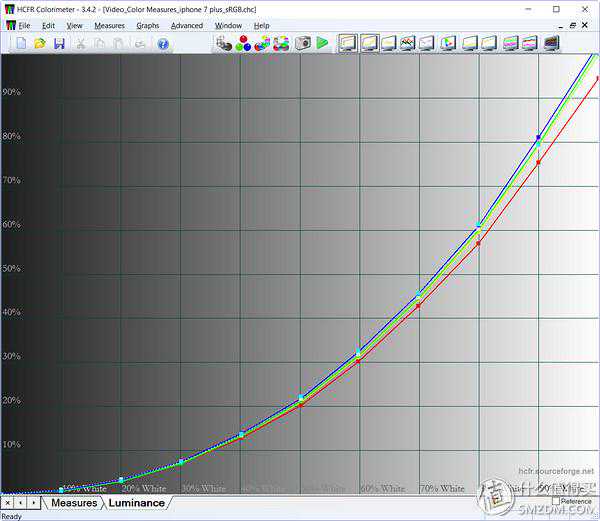The width and height of the screenshot is (600, 521).
Task: Open the View menu
Action: pyautogui.click(x=76, y=25)
